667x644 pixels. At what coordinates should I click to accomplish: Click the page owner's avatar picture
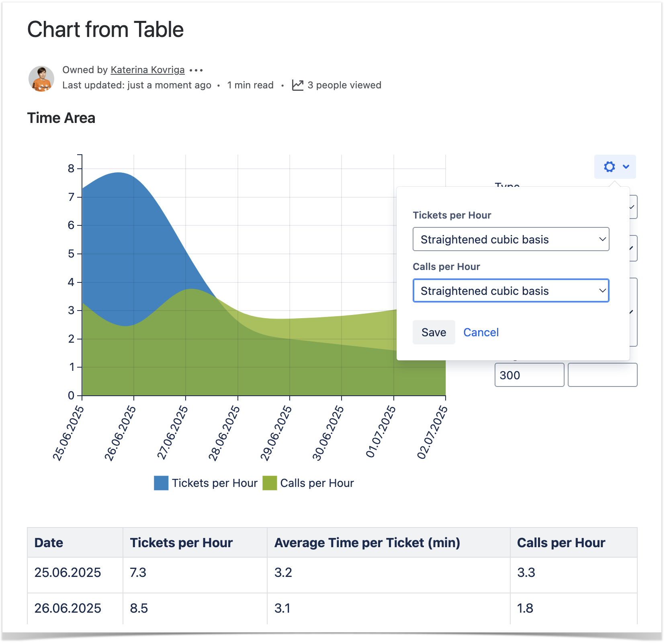41,79
